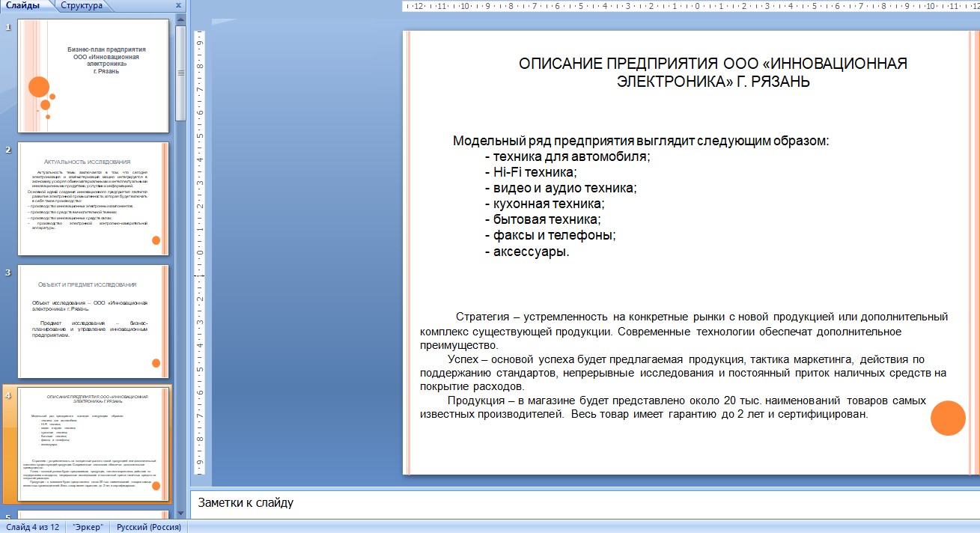The height and width of the screenshot is (533, 980).
Task: Click the list item аксессуары
Action: pos(527,252)
